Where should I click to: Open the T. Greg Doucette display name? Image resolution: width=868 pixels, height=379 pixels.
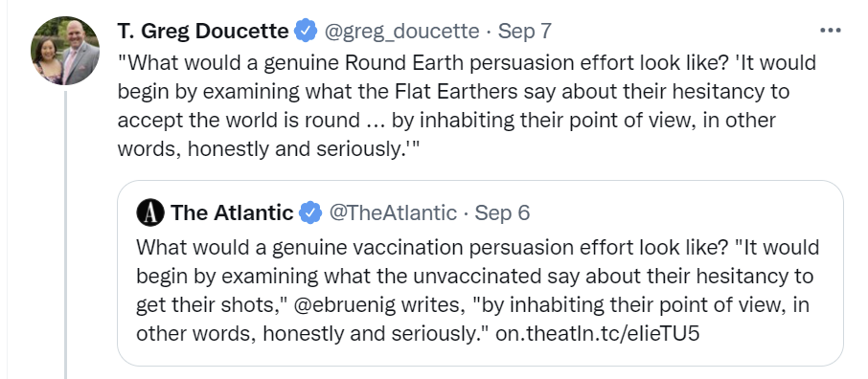pos(203,31)
